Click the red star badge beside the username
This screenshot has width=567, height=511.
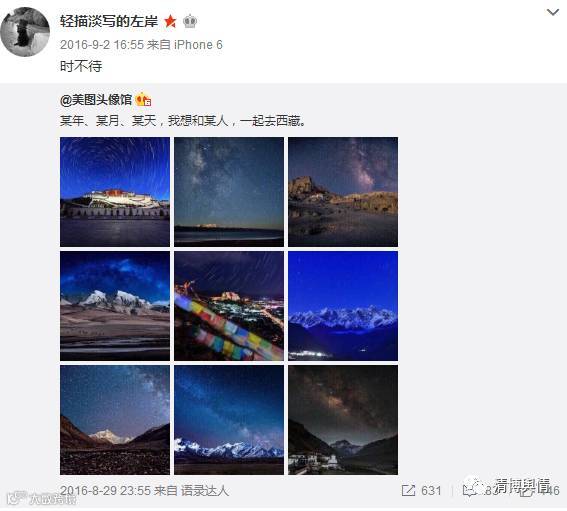point(170,22)
